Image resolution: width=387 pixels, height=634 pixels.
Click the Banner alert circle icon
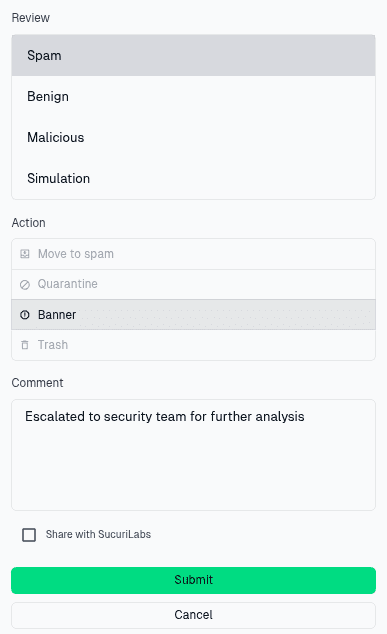pyautogui.click(x=25, y=315)
